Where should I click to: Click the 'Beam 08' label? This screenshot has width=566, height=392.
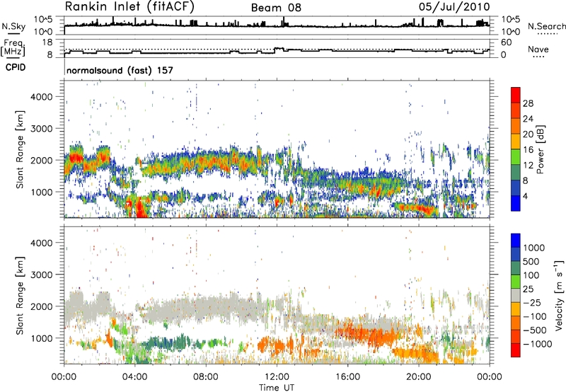pyautogui.click(x=276, y=8)
